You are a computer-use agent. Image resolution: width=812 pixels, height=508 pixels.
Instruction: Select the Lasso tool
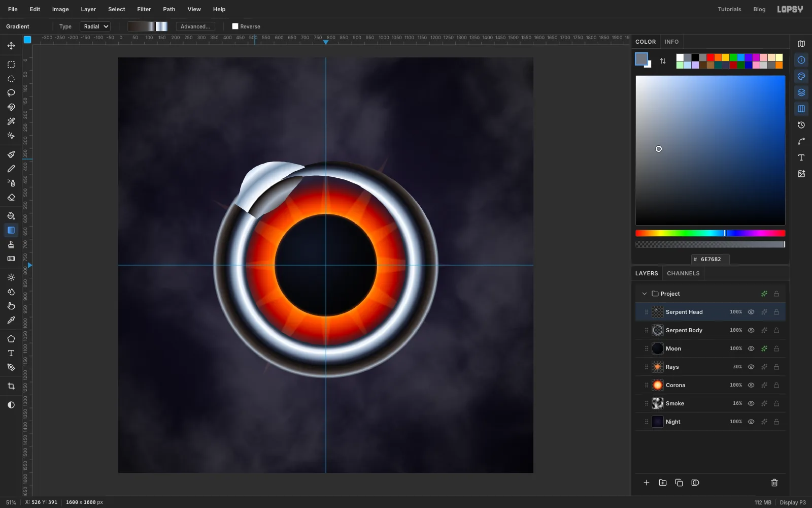tap(11, 93)
